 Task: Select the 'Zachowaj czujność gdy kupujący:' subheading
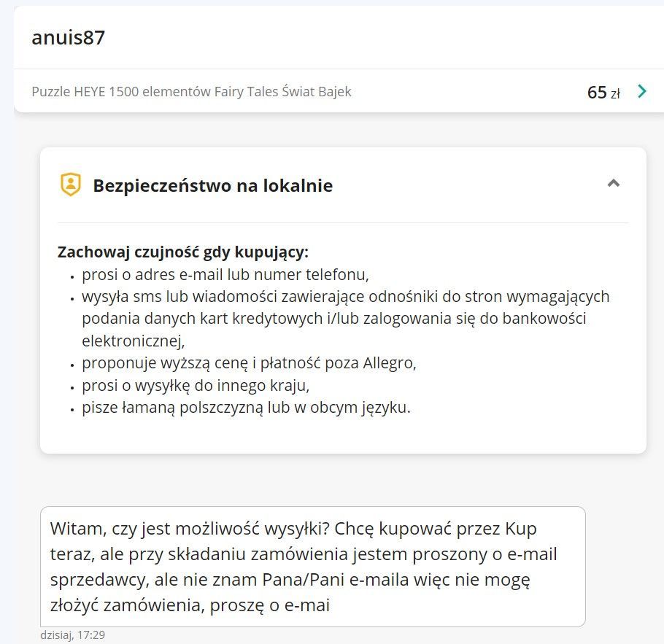(183, 252)
